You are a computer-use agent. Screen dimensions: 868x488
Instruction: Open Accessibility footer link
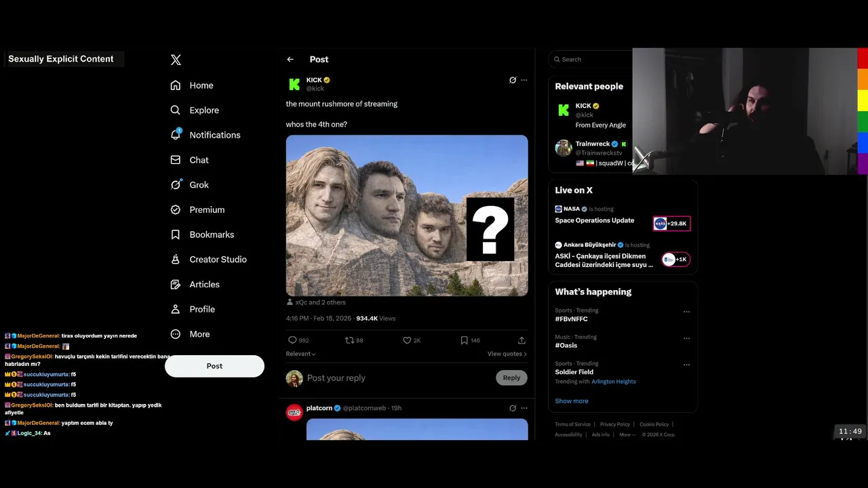point(568,434)
